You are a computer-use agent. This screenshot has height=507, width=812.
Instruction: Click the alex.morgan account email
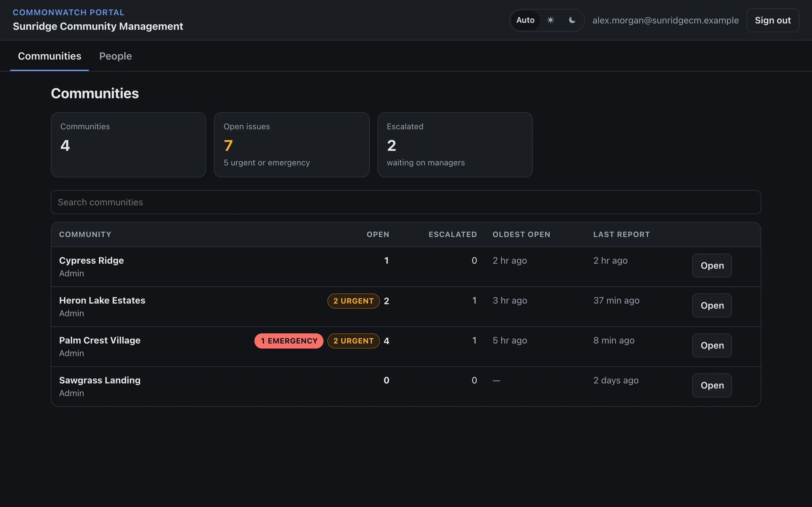(x=665, y=21)
